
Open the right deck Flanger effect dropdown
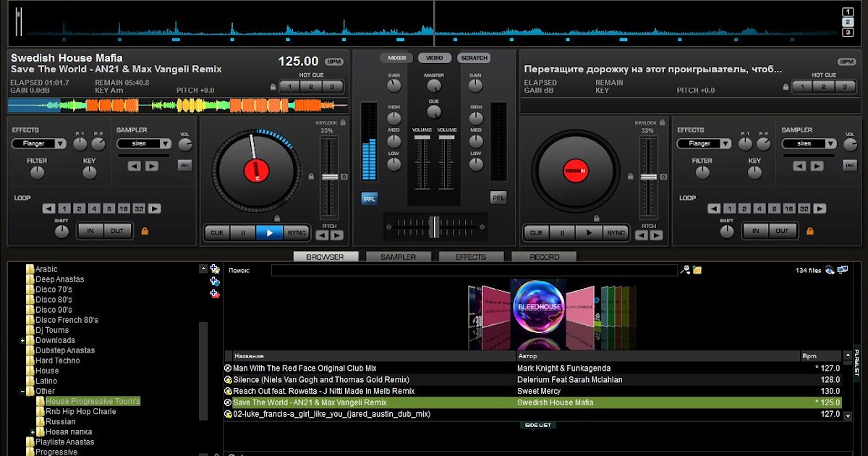pyautogui.click(x=705, y=143)
